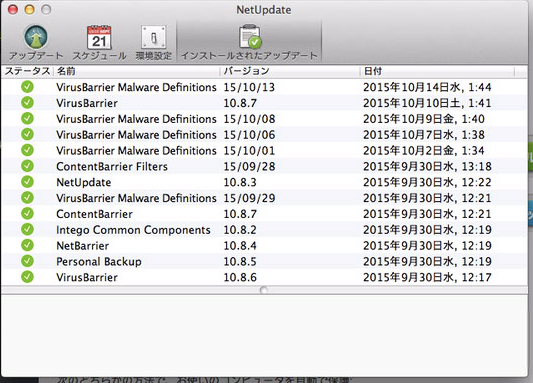
Task: Click status check icon for Malware Definitions 15/10/06
Action: 27,134
